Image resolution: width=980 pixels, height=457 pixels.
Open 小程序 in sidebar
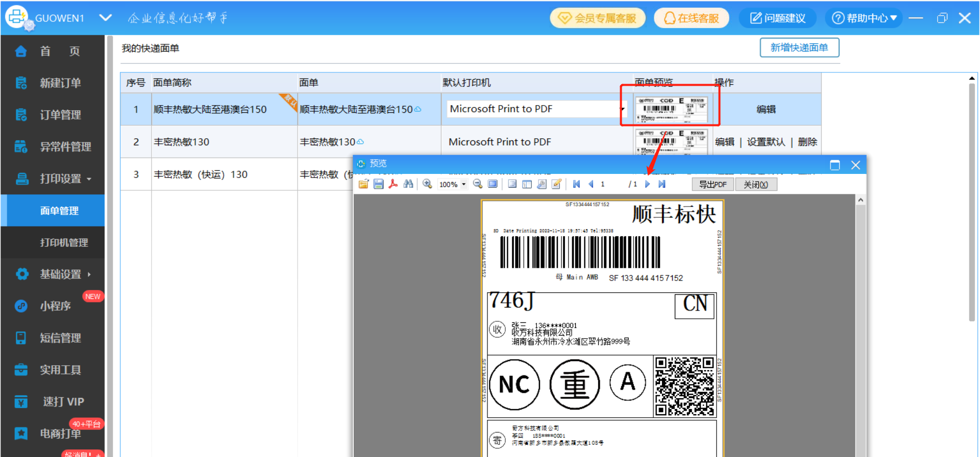[53, 306]
